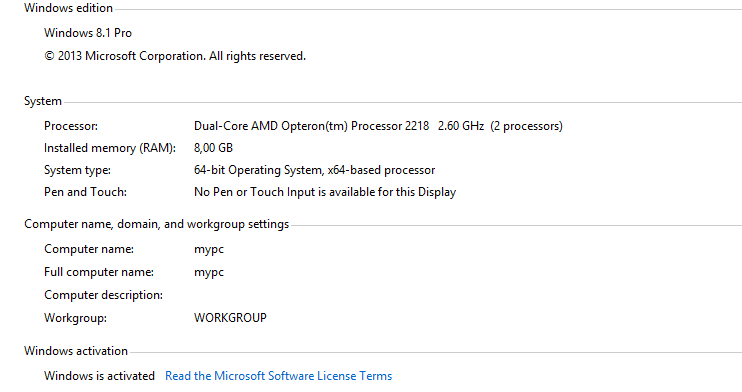Click the Windows 8.1 Pro edition text

pyautogui.click(x=88, y=33)
